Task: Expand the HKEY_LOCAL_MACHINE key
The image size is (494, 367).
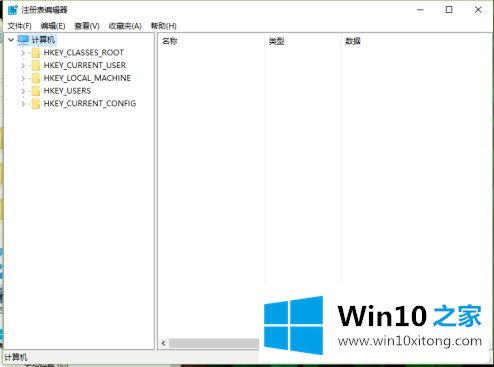Action: pos(23,78)
